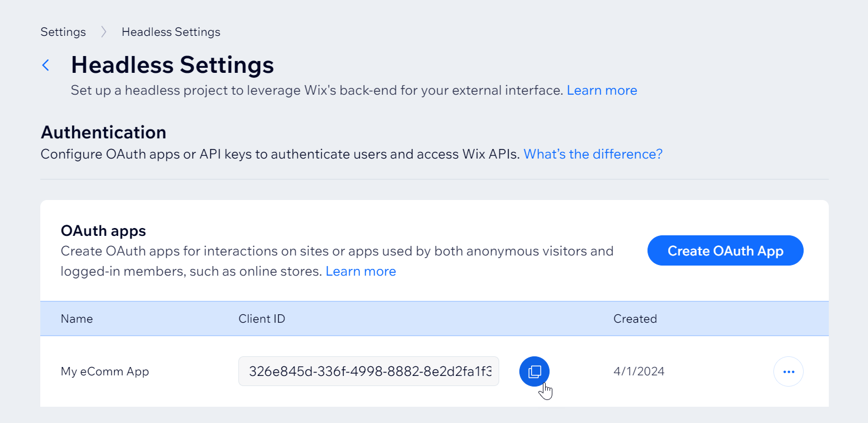Screen dimensions: 868x423
Task: Open the Settings breadcrumb link
Action: 63,32
